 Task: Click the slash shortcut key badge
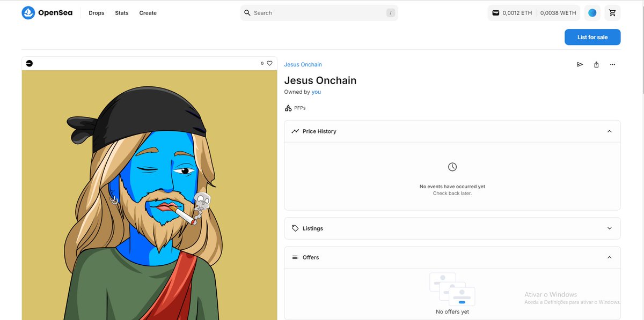point(391,13)
